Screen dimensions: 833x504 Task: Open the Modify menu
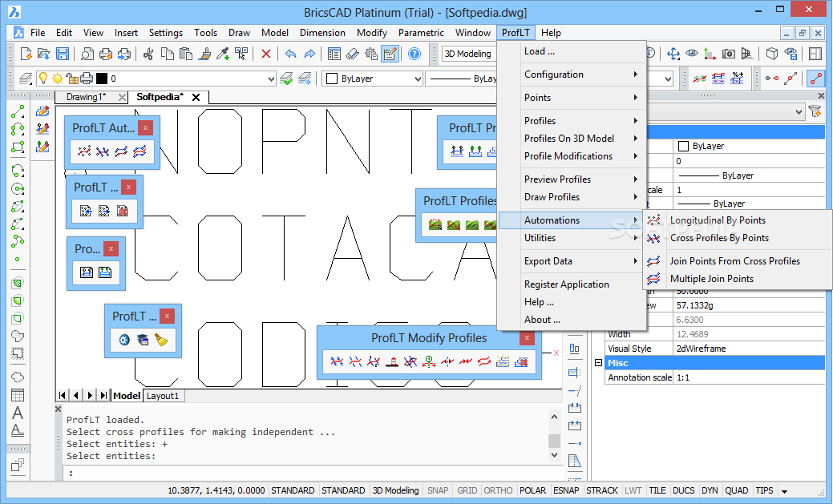(371, 32)
